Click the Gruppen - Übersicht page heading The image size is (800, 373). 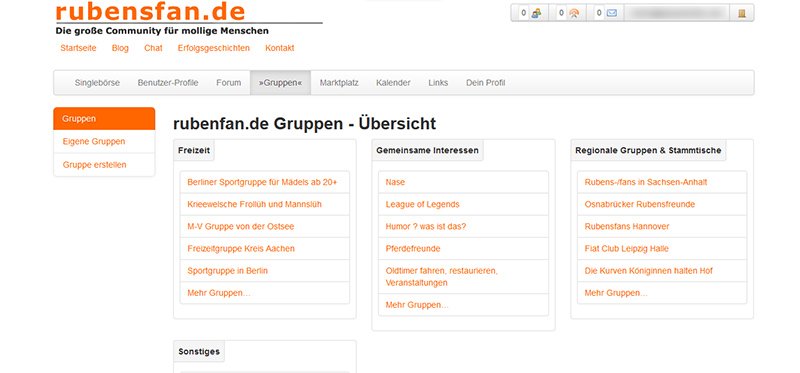305,123
